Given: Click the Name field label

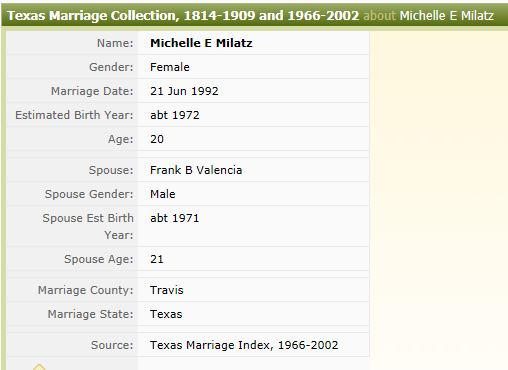Looking at the screenshot, I should [115, 43].
